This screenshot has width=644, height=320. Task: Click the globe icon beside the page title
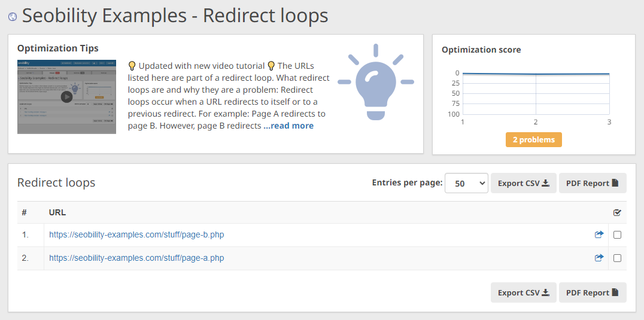tap(13, 17)
